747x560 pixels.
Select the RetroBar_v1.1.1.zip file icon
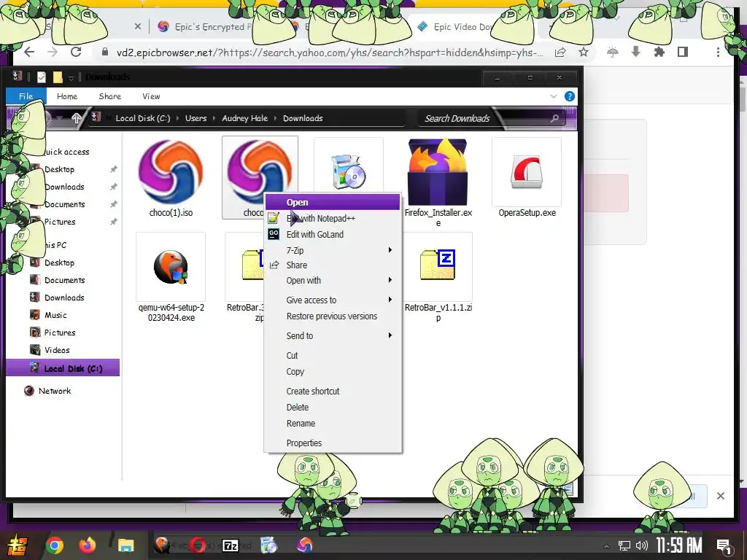tap(438, 267)
